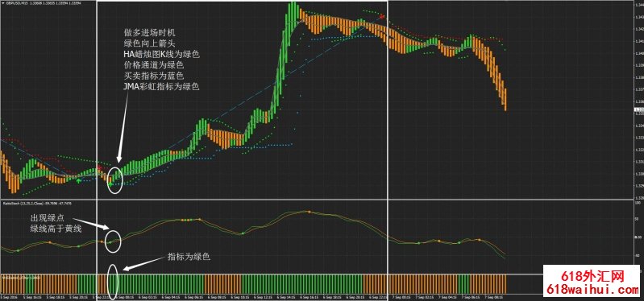644x301 pixels.
Task: Click the '6 Sep 02:15' time axis label
Action: (x=148, y=297)
